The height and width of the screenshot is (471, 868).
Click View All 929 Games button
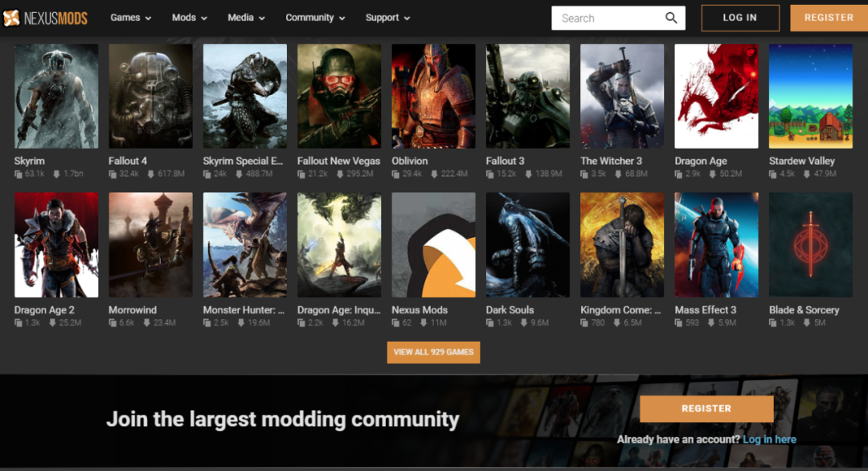(x=433, y=352)
